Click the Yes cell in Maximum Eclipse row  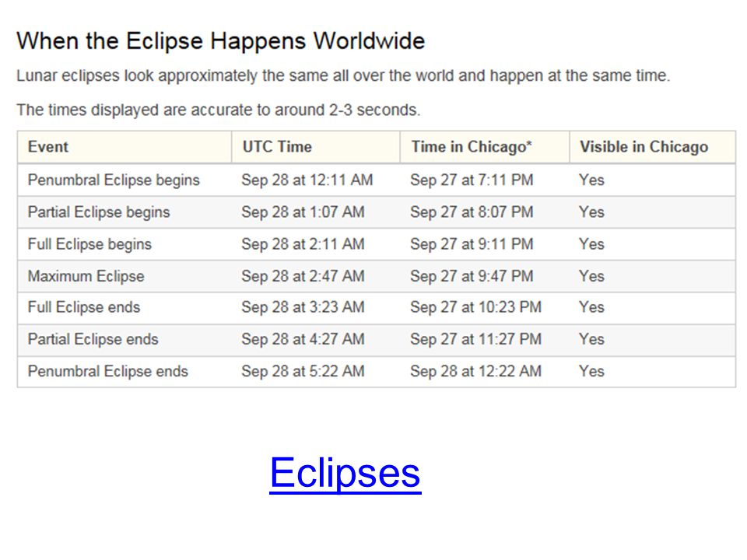point(591,275)
